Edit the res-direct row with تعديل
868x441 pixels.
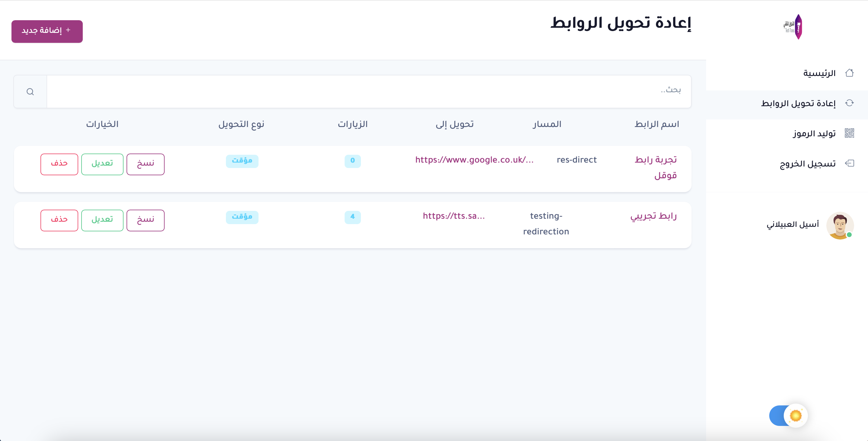point(102,164)
